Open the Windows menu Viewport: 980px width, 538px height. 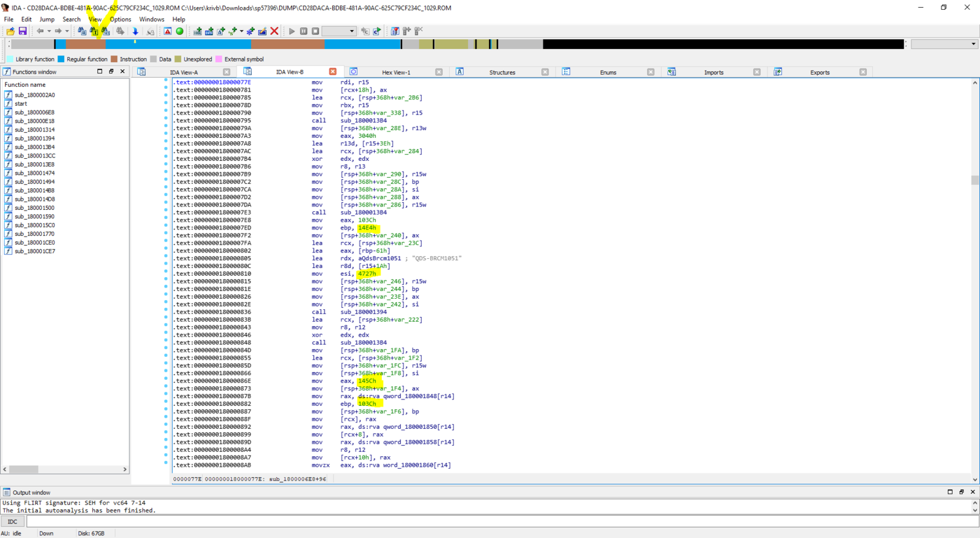(152, 20)
